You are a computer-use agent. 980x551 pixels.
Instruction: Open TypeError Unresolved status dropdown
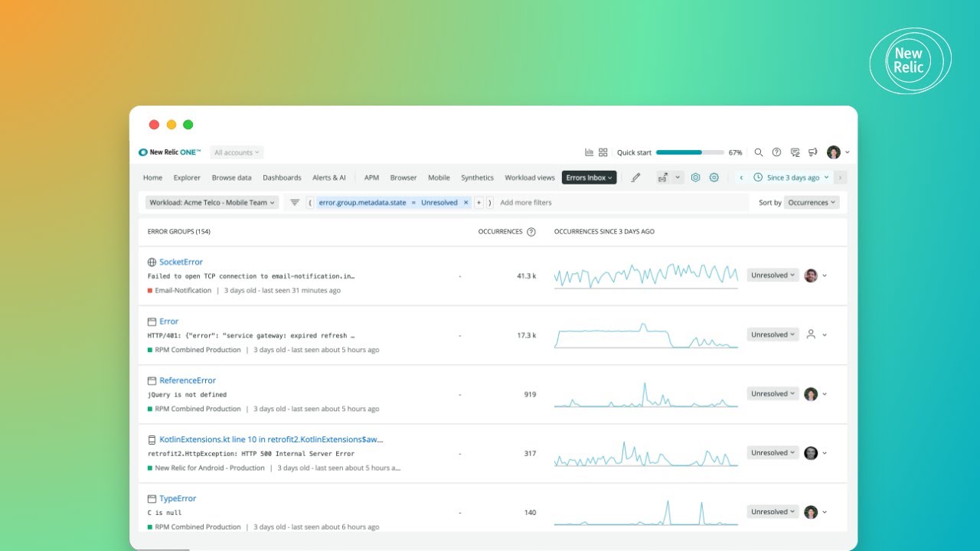click(773, 512)
